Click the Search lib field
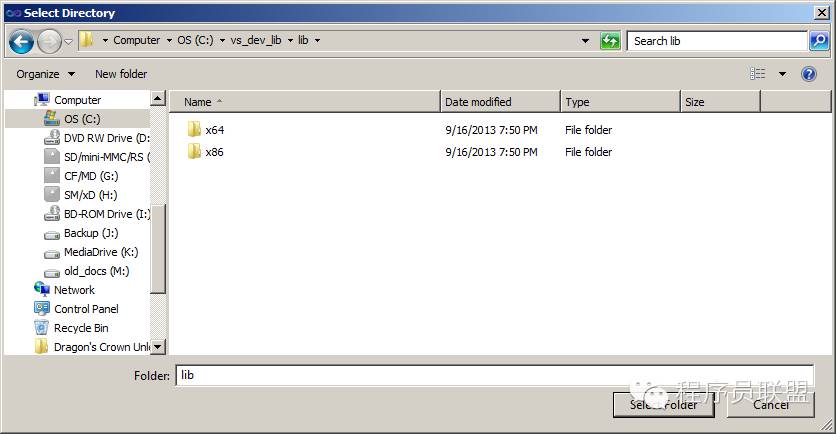The height and width of the screenshot is (434, 836). pyautogui.click(x=717, y=41)
